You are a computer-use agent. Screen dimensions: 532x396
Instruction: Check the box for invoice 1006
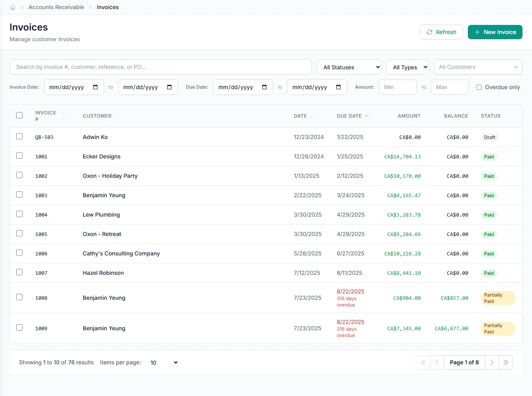point(19,253)
